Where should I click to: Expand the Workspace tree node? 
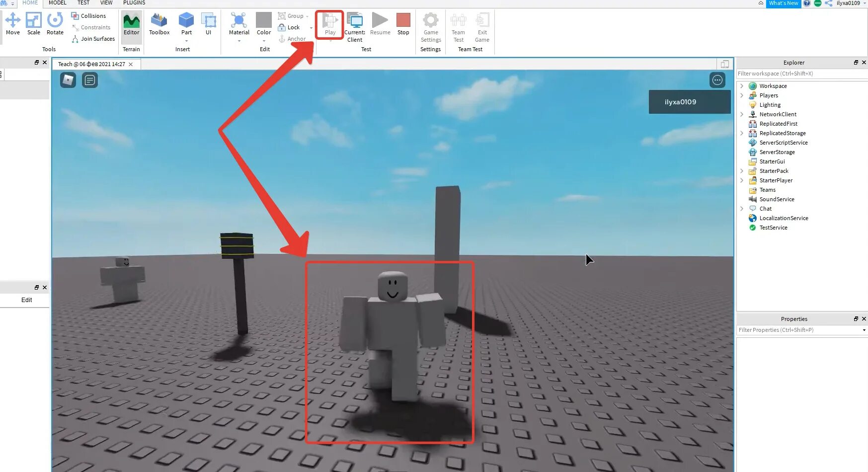742,86
